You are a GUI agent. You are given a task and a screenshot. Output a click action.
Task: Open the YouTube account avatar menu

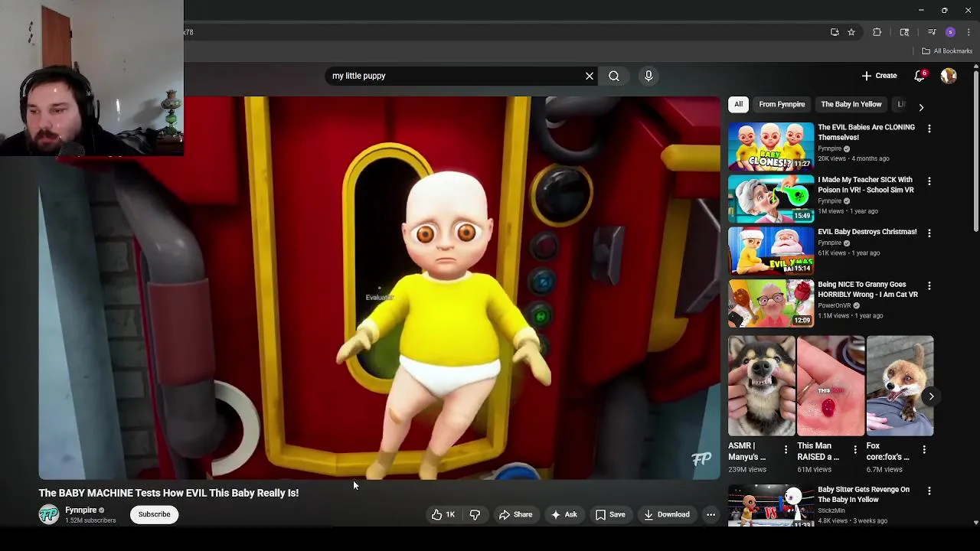(949, 76)
